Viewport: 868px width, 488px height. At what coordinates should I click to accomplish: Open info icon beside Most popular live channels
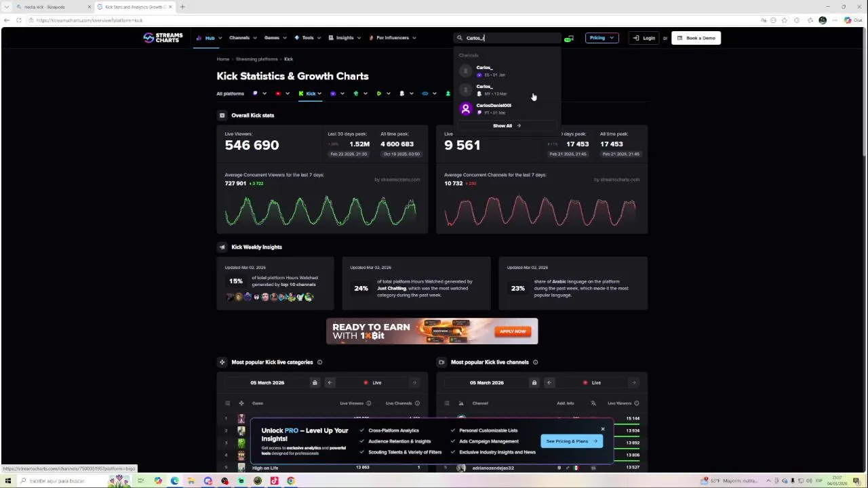535,362
